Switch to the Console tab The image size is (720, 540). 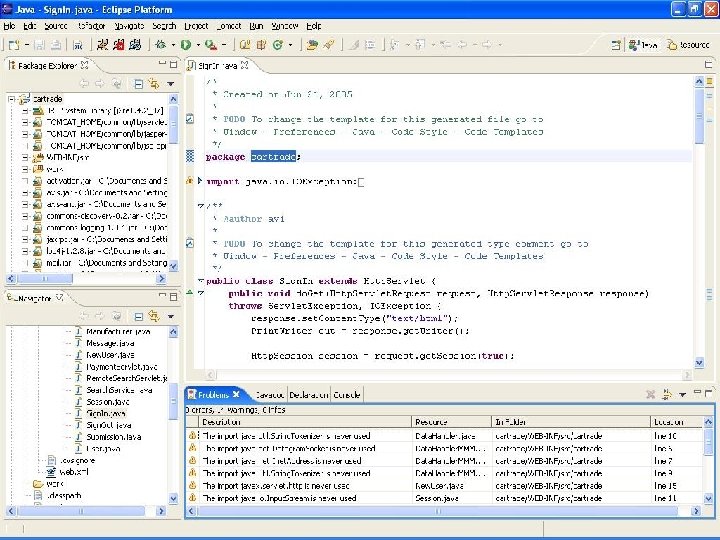point(347,395)
